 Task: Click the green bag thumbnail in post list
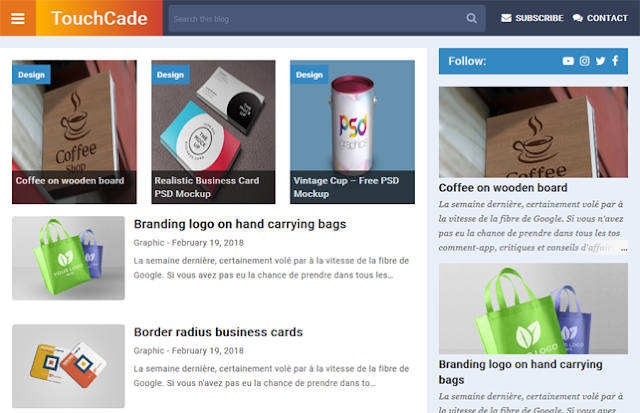click(68, 258)
